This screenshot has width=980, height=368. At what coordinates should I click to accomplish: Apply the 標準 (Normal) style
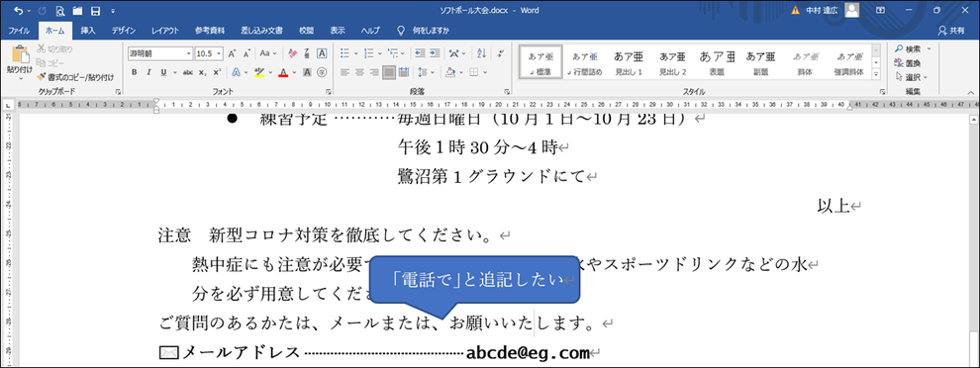click(540, 62)
